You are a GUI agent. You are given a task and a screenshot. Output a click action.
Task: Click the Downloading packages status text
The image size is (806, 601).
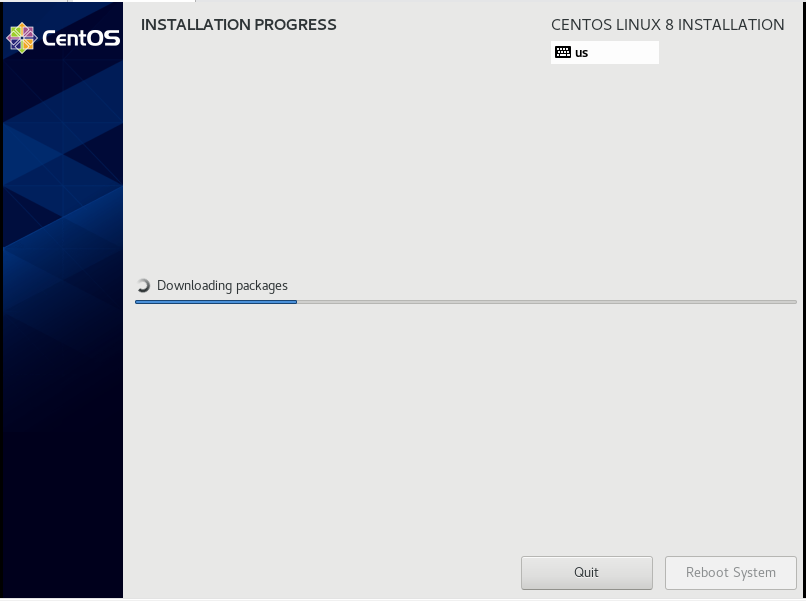coord(222,285)
